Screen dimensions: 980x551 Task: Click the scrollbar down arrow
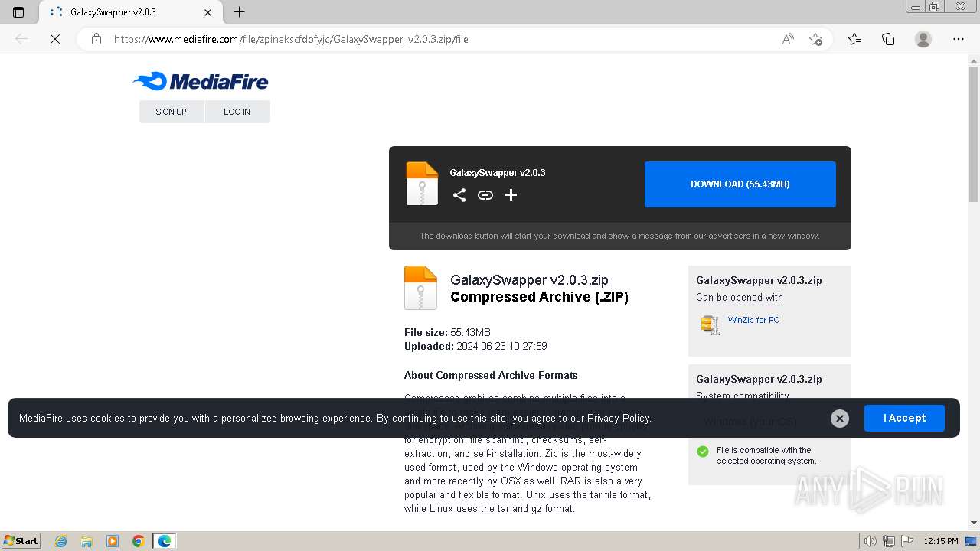click(974, 523)
